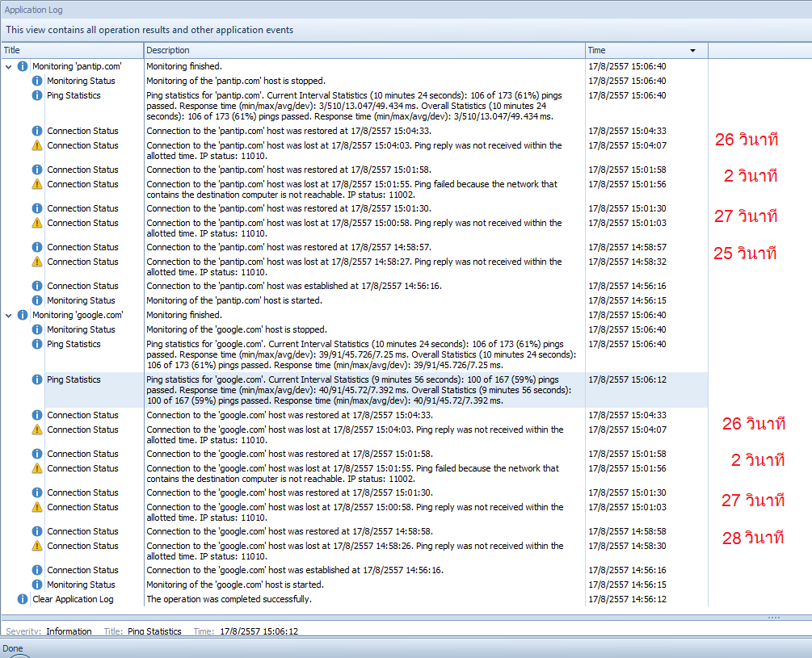Click info icon for pantip.com restored at 14:58:57
The image size is (812, 658).
click(37, 247)
